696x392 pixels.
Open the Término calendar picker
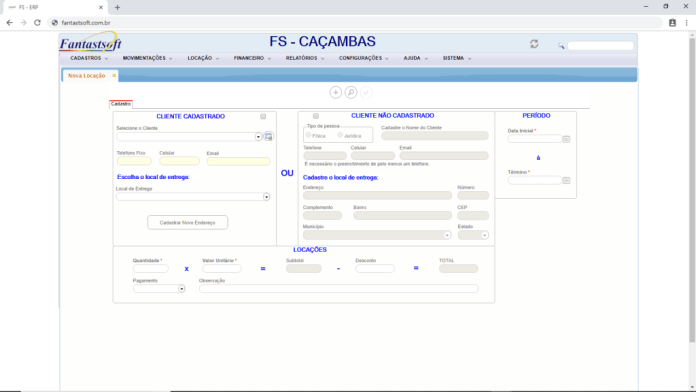566,181
